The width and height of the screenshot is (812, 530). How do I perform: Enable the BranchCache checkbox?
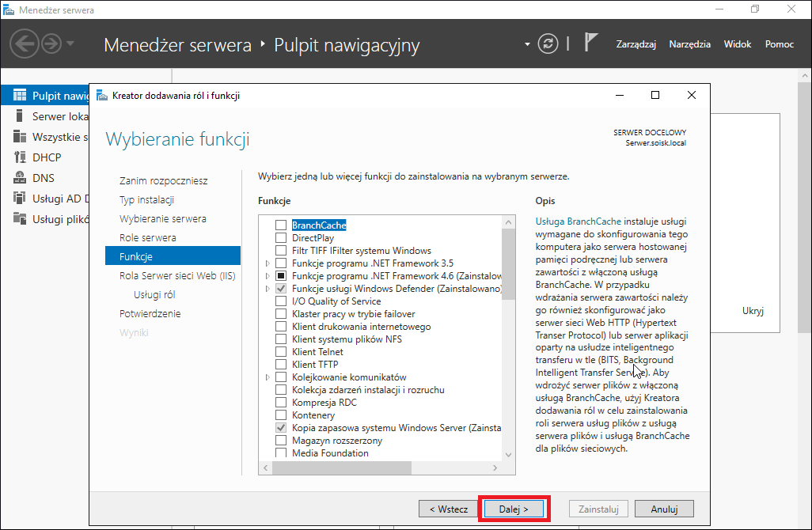tap(281, 225)
